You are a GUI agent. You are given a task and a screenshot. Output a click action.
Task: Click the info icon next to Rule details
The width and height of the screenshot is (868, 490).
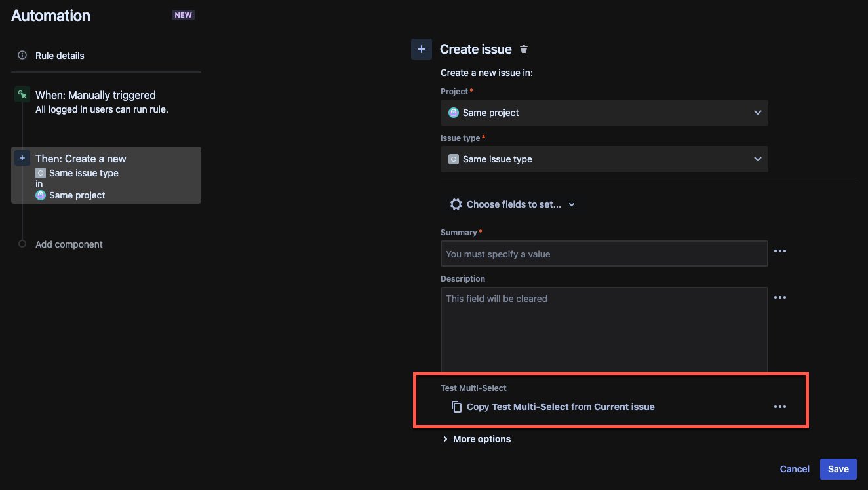[x=22, y=55]
